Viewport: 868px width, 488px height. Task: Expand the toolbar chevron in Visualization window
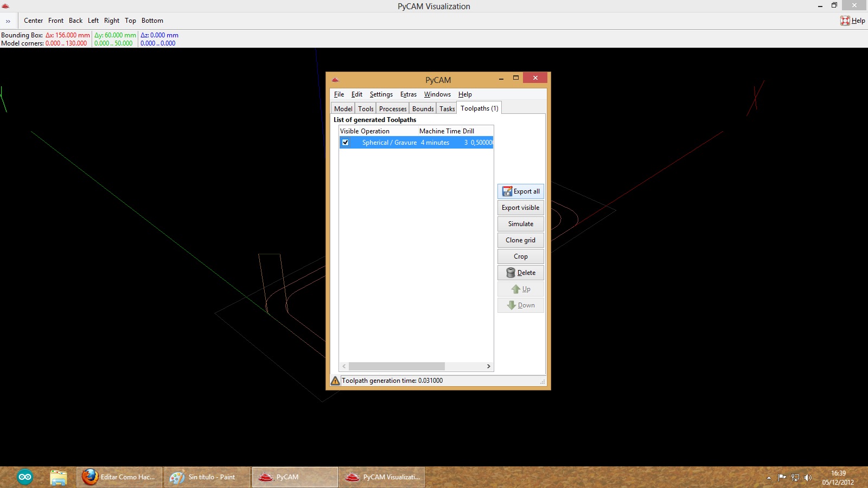pos(8,21)
